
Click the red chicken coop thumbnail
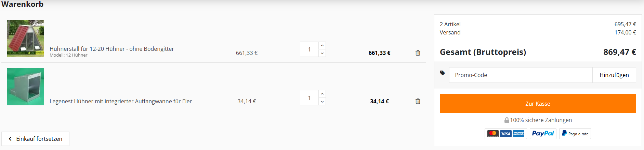click(25, 38)
